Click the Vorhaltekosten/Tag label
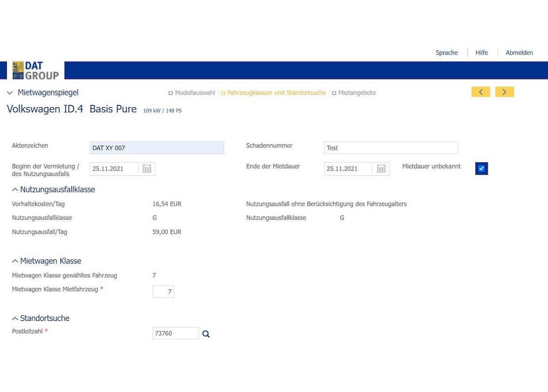 click(38, 204)
